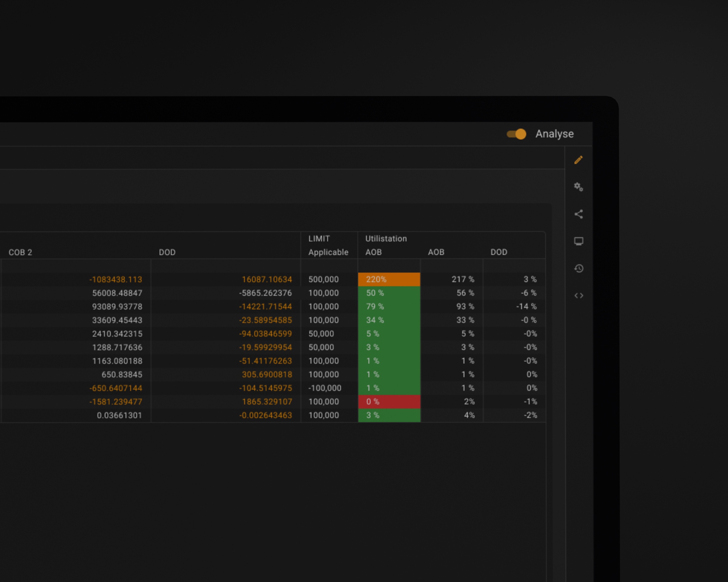Image resolution: width=728 pixels, height=582 pixels.
Task: Select the value -1083438.113
Action: [x=116, y=279]
